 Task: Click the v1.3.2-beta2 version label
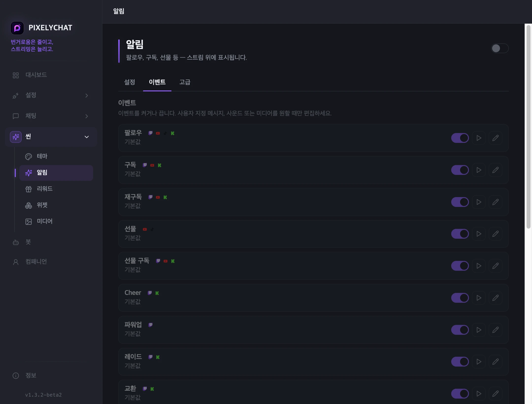[43, 395]
